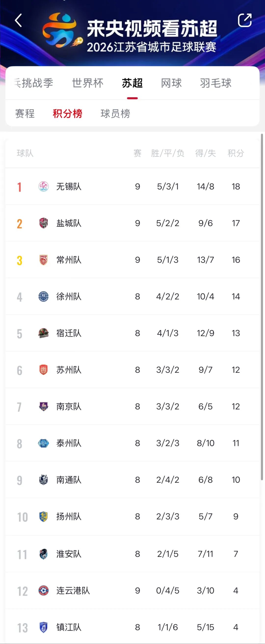Open the 球员榜 sub-tab

[x=115, y=114]
